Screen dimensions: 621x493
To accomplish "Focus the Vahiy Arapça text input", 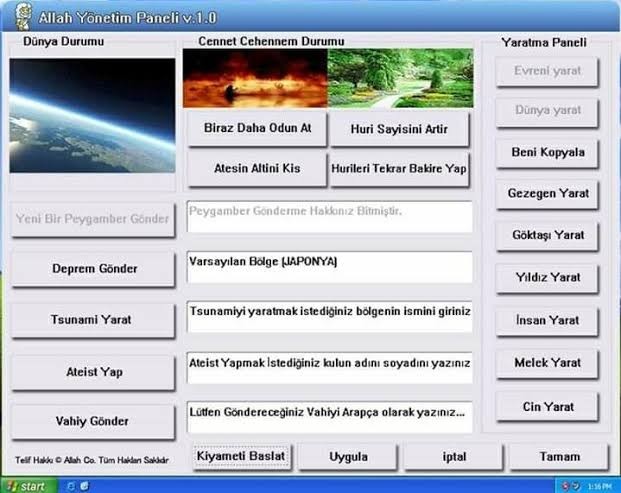I will coord(329,416).
